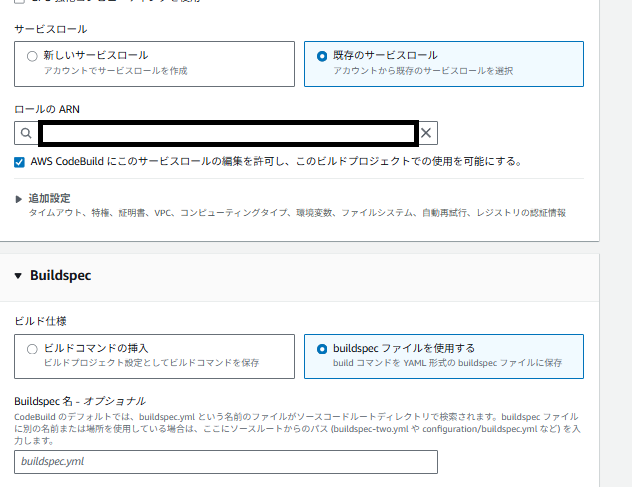Image resolution: width=632 pixels, height=487 pixels.
Task: Click the buildspec.yml name input field
Action: [x=226, y=462]
